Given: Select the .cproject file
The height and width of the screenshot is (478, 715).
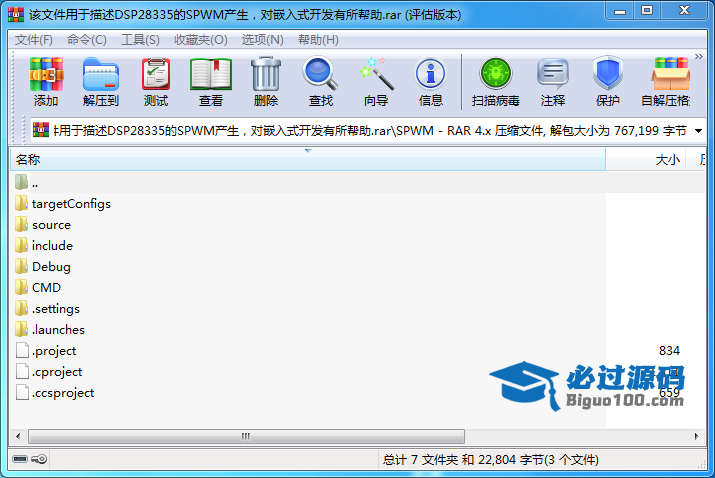Looking at the screenshot, I should (x=48, y=371).
